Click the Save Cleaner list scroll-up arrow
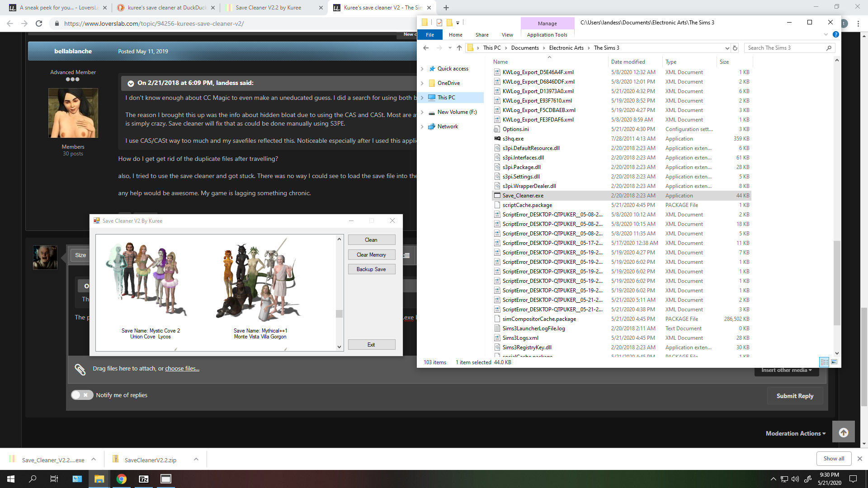The image size is (868, 488). (x=339, y=239)
